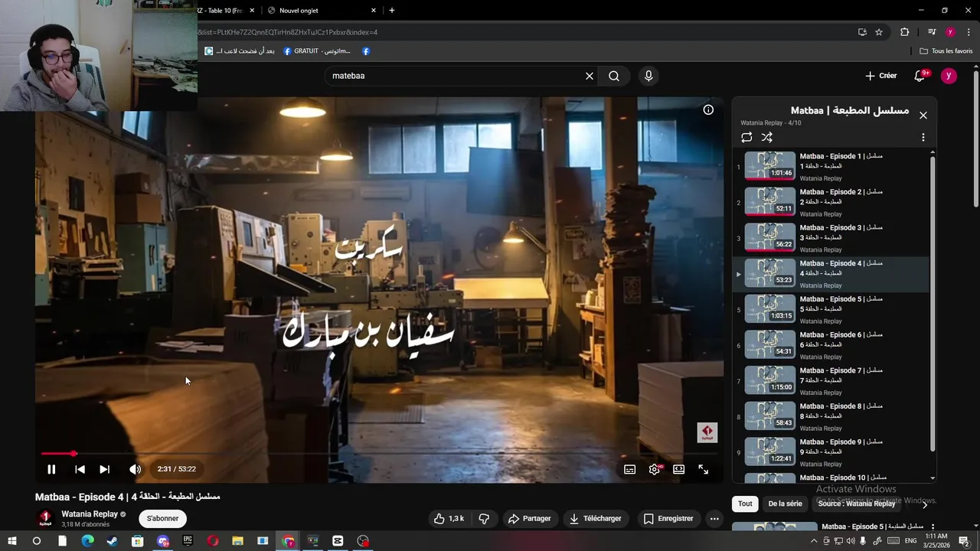
Task: Click the Watania Replay channel avatar
Action: pos(45,518)
